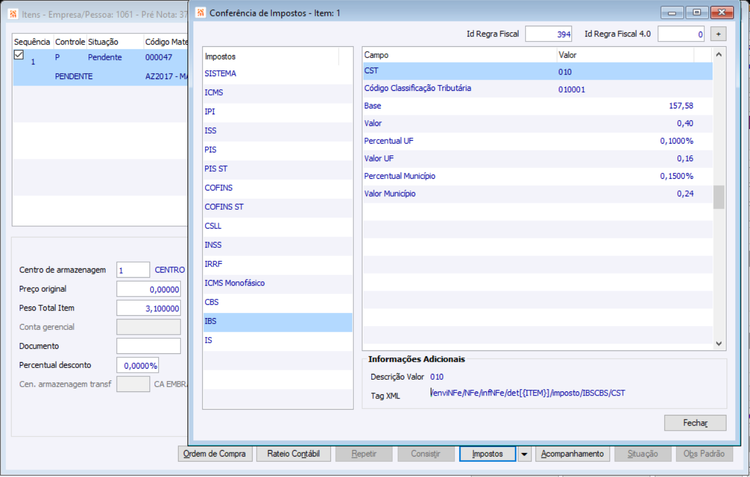Click the Id Regra Fiscal input field
750x477 pixels.
[549, 34]
